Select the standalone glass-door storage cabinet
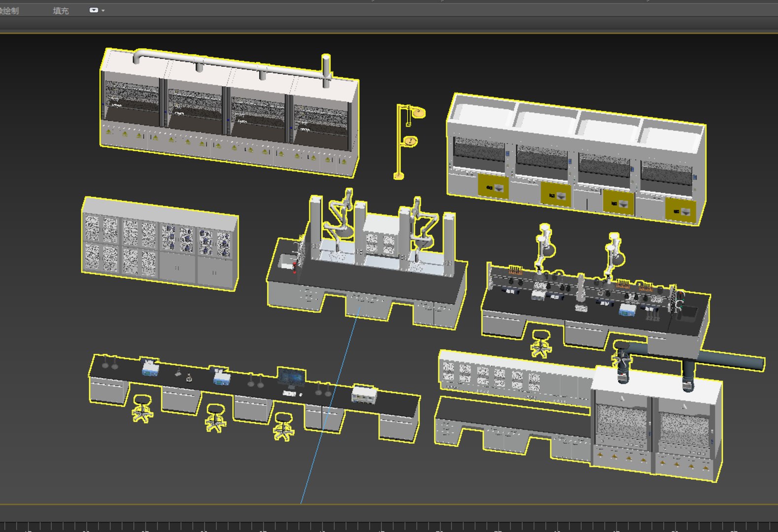Image resolution: width=778 pixels, height=532 pixels. click(160, 243)
